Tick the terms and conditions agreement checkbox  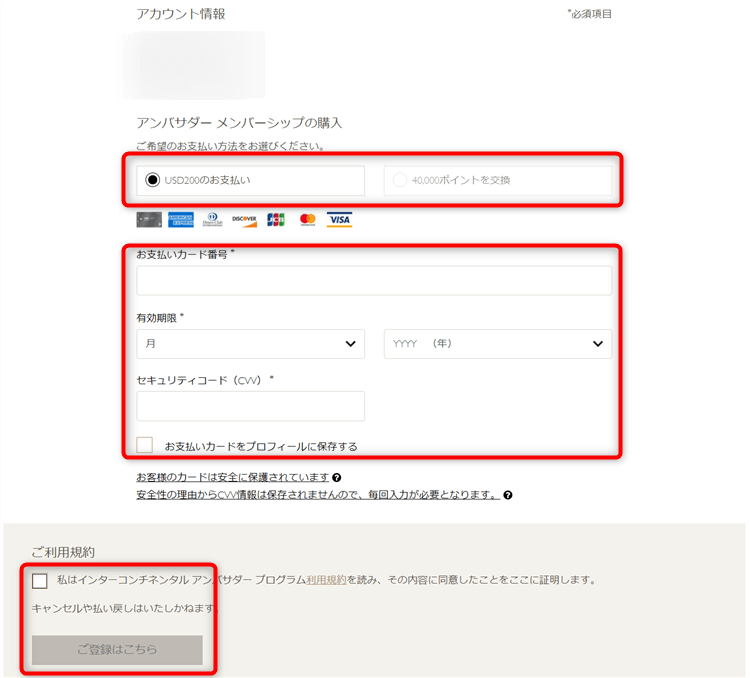[x=40, y=580]
